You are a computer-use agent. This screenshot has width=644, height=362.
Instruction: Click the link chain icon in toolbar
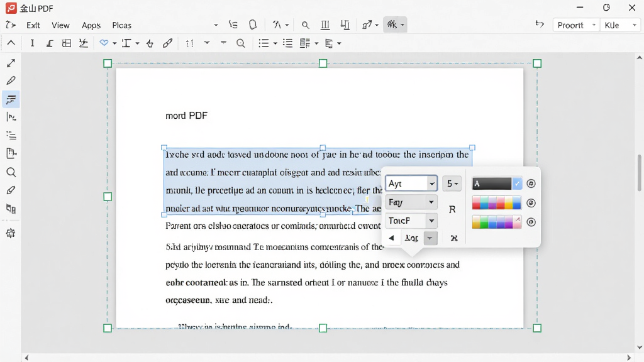click(167, 43)
